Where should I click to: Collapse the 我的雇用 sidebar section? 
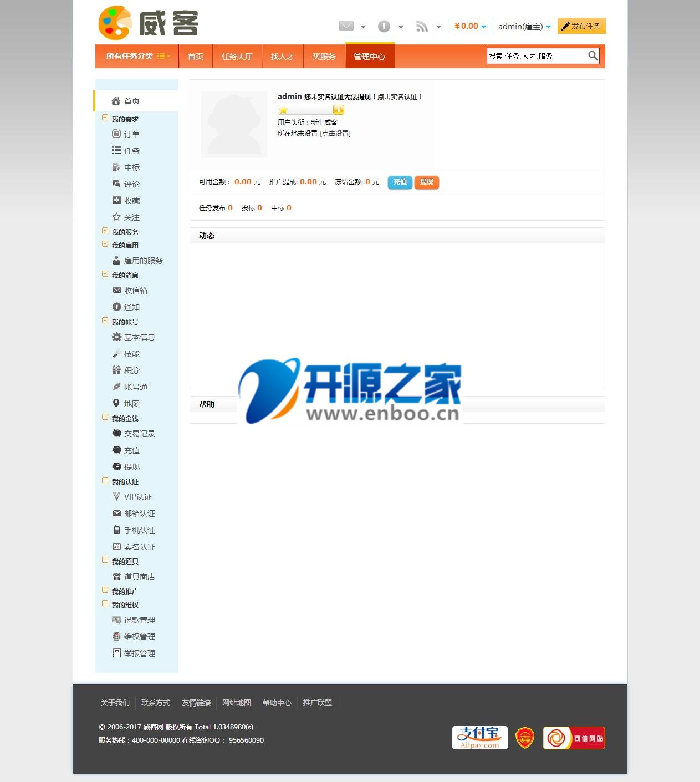coord(105,244)
